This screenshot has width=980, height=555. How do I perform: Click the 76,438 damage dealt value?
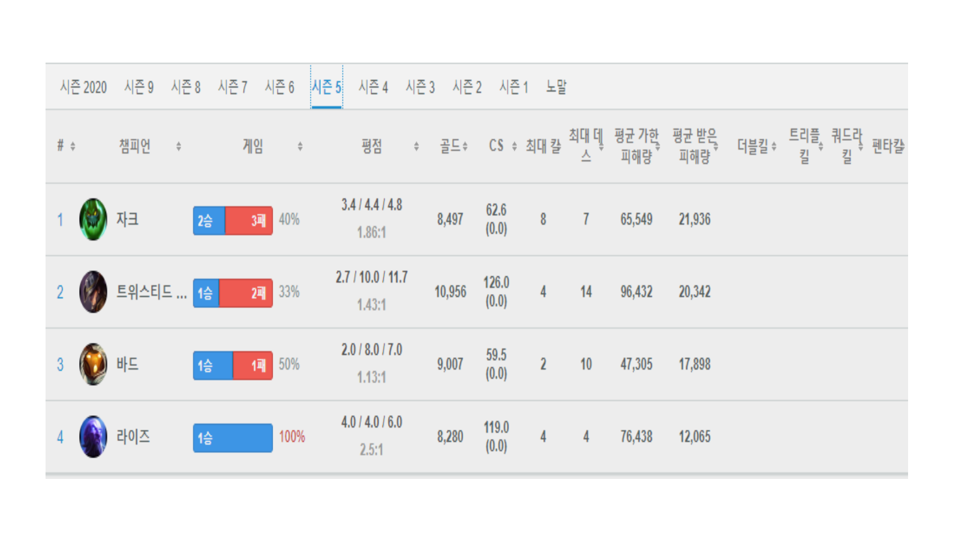click(x=636, y=437)
